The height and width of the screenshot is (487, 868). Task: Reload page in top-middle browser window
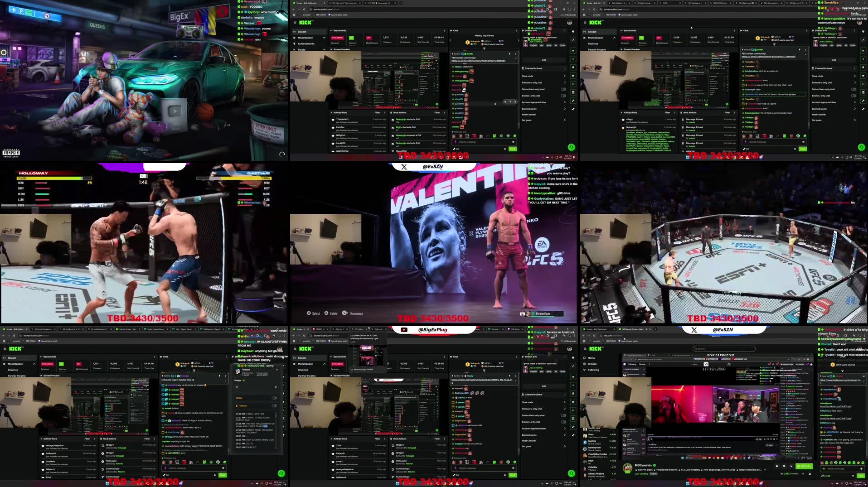pyautogui.click(x=304, y=9)
